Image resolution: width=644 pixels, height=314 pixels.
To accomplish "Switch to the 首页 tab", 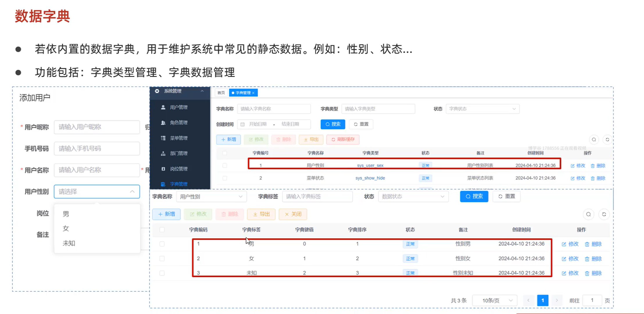I will tap(221, 93).
